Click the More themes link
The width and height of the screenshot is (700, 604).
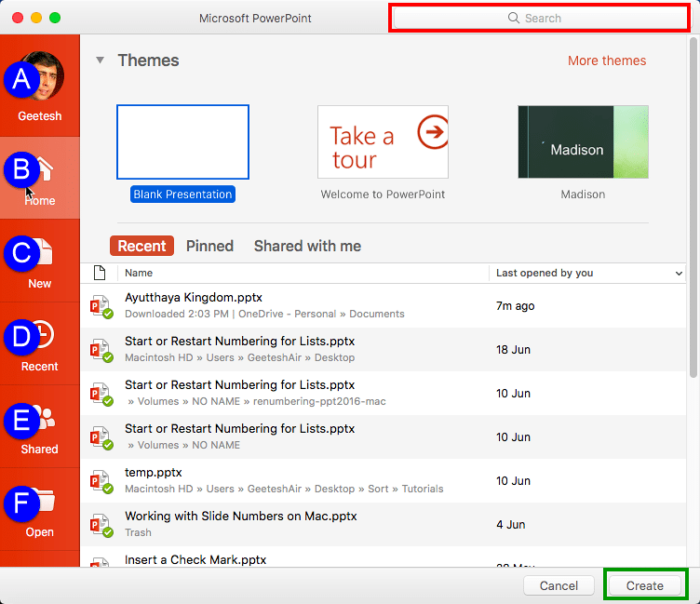[x=607, y=60]
